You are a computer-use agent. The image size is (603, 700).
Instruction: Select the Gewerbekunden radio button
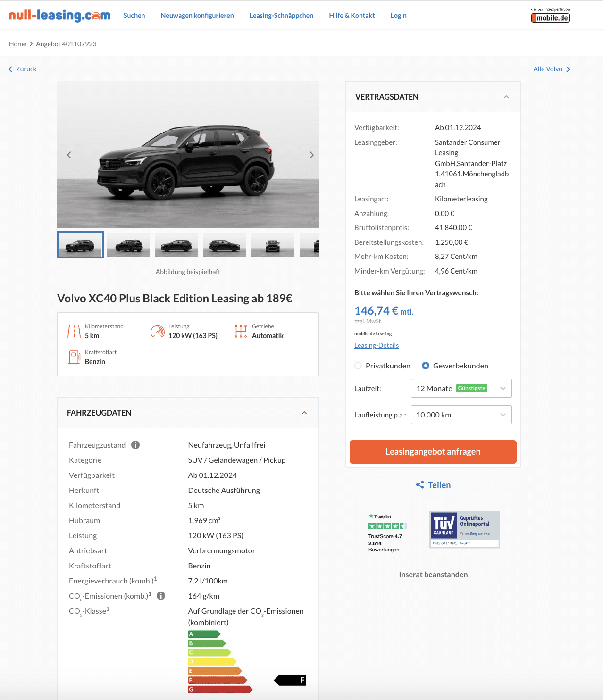tap(426, 366)
